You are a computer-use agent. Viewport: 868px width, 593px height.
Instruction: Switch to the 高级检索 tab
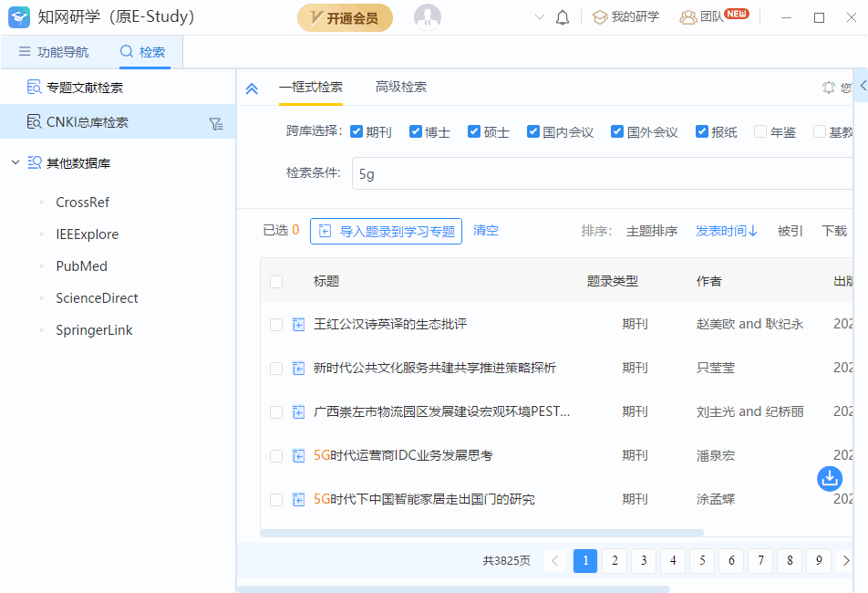[x=399, y=88]
